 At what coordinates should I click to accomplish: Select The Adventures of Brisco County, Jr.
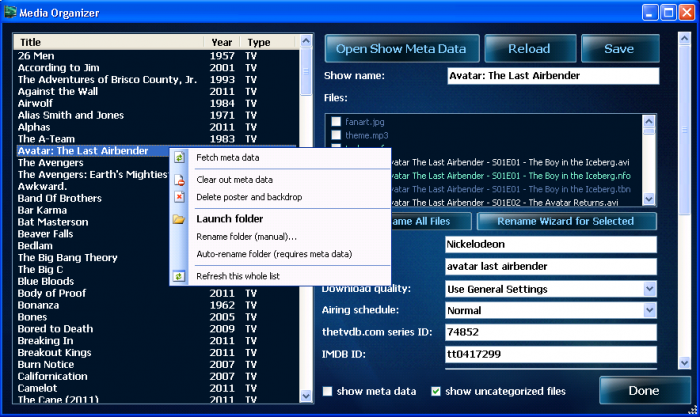coord(156,80)
